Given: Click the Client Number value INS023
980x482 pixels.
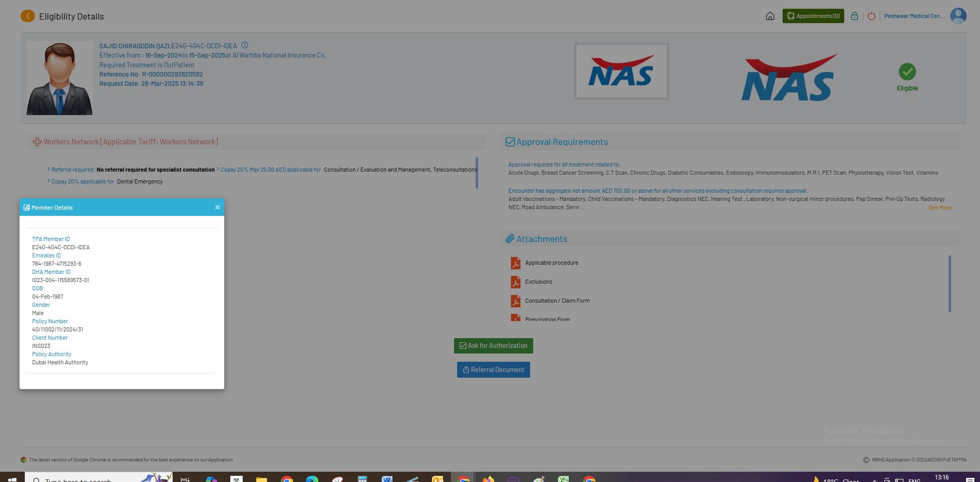Looking at the screenshot, I should (x=41, y=346).
